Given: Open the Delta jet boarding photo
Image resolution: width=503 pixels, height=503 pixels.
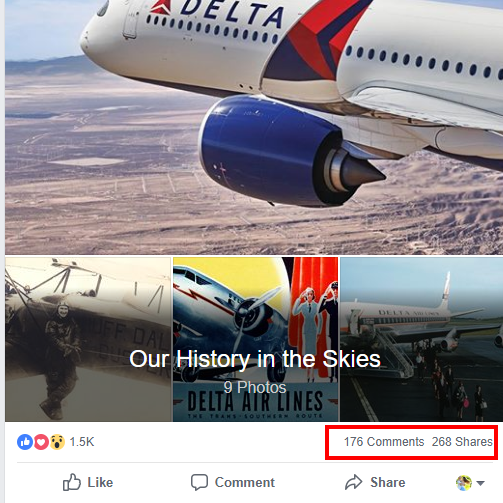Looking at the screenshot, I should [x=422, y=339].
